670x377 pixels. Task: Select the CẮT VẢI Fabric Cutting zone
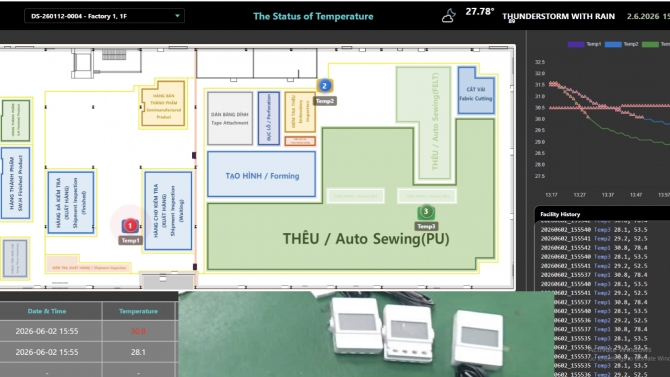(x=476, y=91)
